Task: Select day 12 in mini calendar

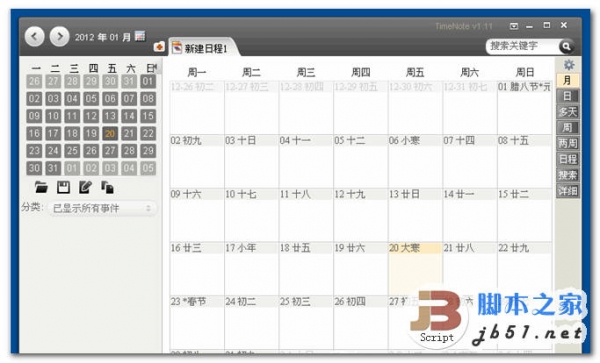Action: pos(91,116)
